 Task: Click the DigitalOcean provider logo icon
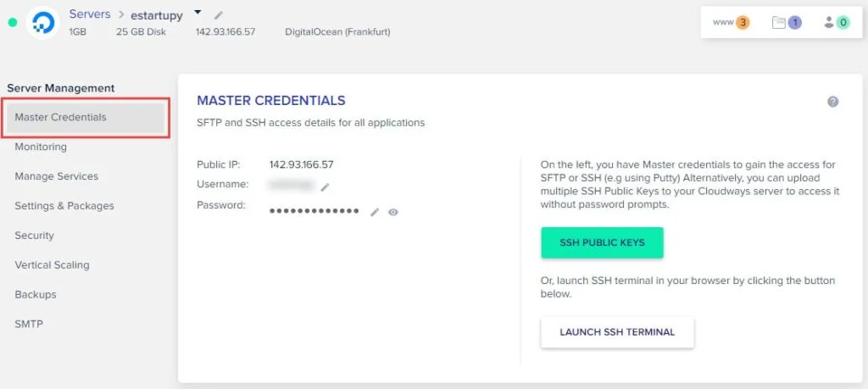42,23
